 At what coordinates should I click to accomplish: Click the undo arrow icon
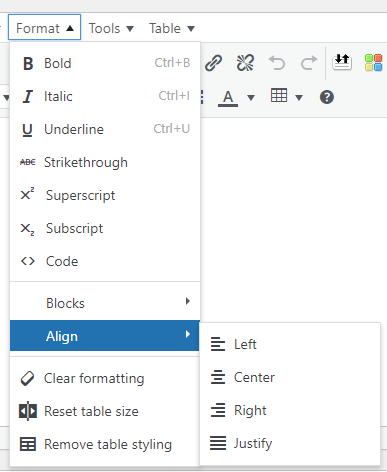(x=277, y=63)
